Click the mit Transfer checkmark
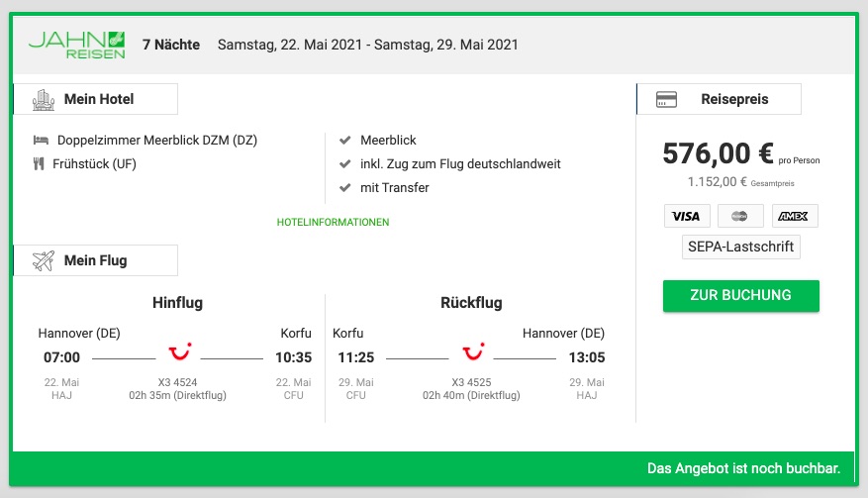 coord(344,188)
